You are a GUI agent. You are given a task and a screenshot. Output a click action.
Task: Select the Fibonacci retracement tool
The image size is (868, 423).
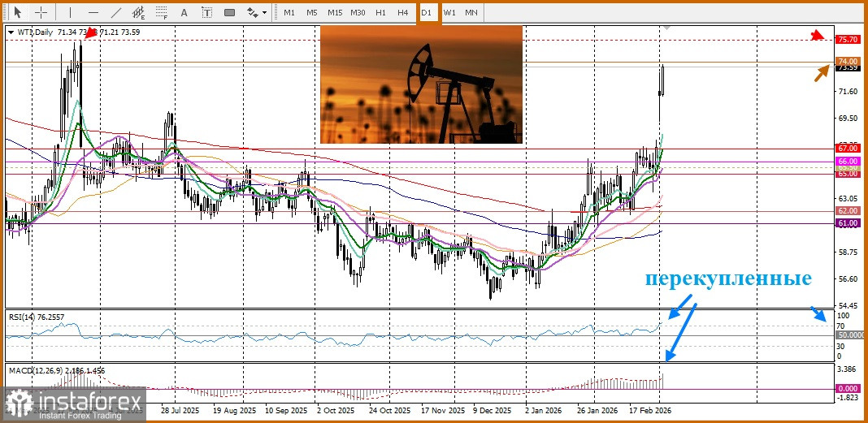[x=162, y=12]
